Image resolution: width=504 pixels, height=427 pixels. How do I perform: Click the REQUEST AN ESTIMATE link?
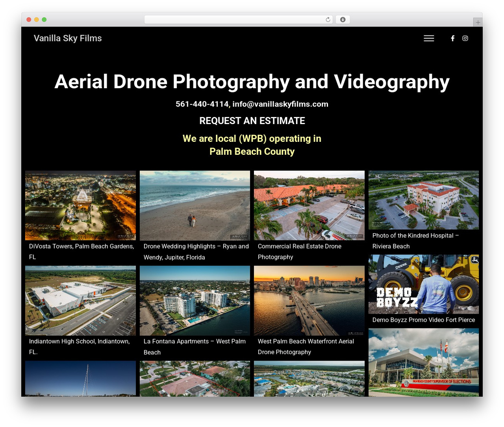(252, 121)
